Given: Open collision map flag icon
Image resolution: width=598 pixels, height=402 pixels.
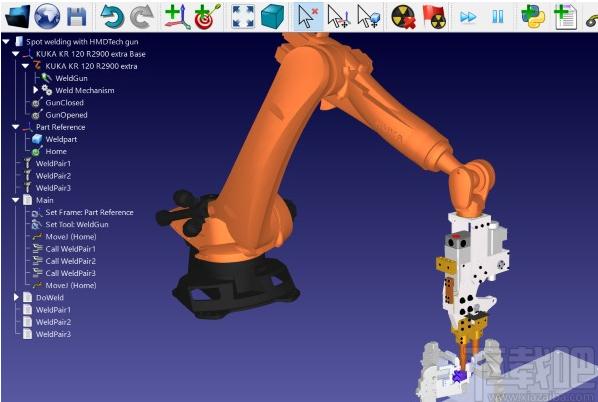Looking at the screenshot, I should (x=434, y=17).
